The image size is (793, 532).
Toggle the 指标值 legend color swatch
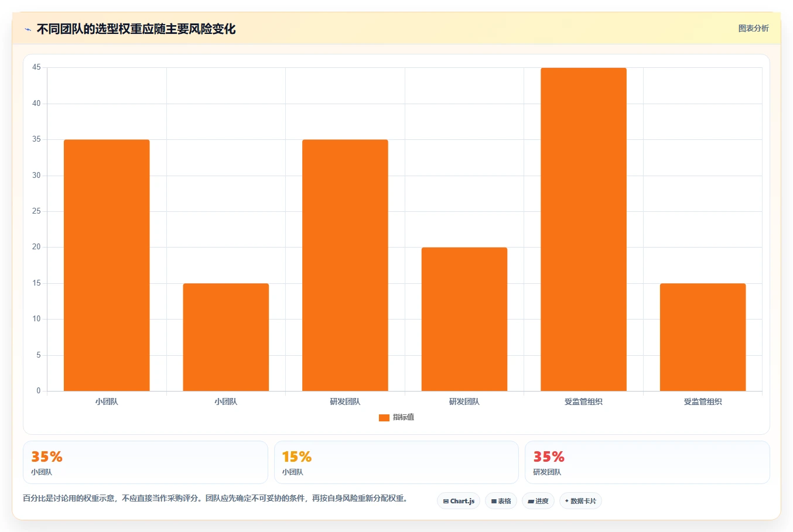pos(384,417)
